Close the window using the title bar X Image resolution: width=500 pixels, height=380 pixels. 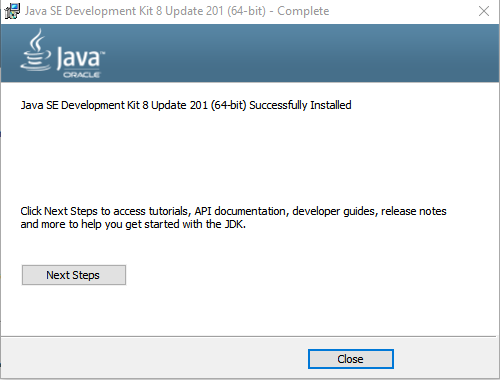click(x=484, y=11)
